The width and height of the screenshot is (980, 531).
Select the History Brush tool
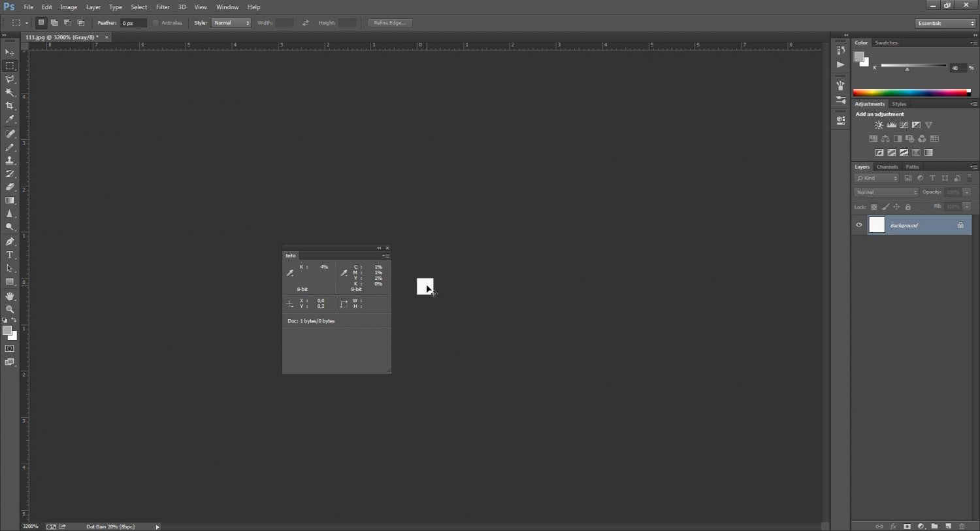(10, 174)
